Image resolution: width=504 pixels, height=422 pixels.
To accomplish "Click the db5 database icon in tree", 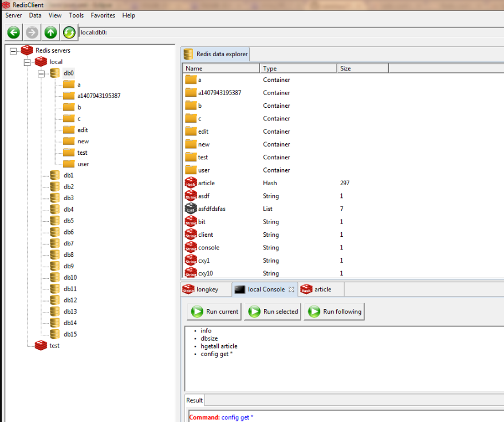I will click(55, 221).
